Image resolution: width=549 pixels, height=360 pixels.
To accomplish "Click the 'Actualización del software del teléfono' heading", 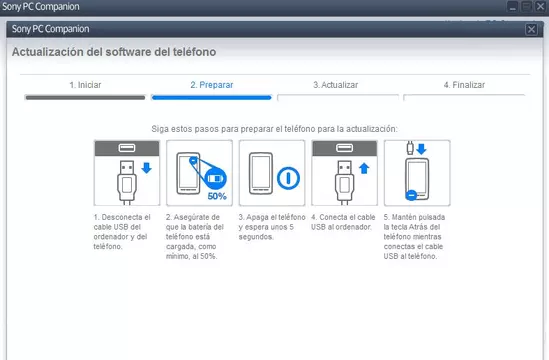I will 114,52.
